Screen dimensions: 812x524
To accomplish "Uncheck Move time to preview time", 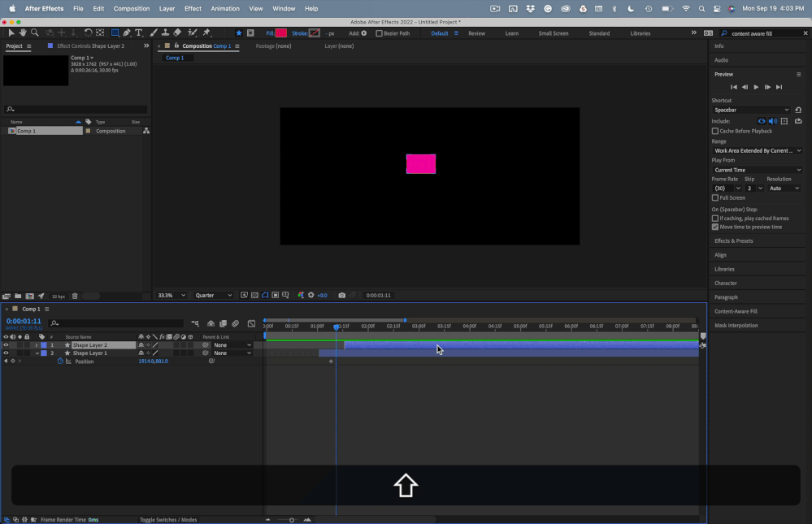I will coord(715,227).
